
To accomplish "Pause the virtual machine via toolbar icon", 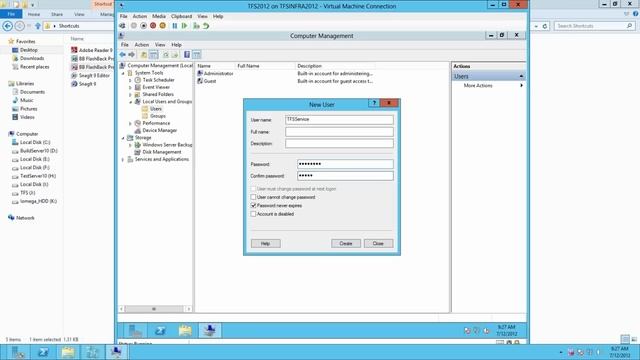I will [175, 26].
